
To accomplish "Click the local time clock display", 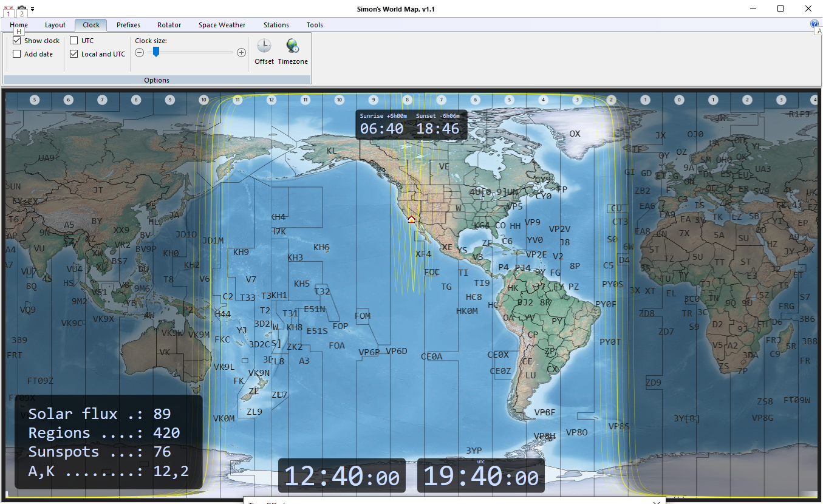I will 342,476.
